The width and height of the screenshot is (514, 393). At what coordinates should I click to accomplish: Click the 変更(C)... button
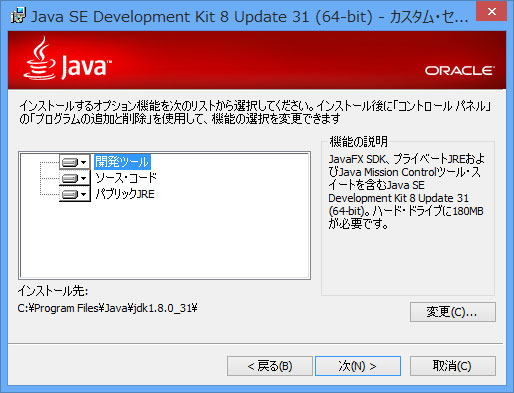point(453,312)
